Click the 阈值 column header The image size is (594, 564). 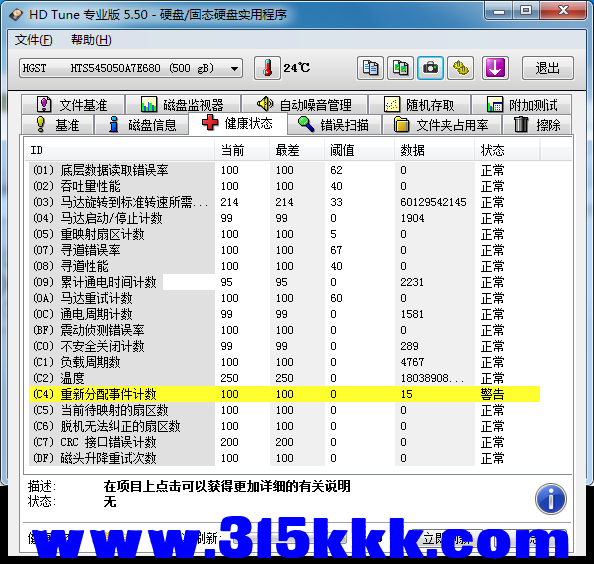click(x=359, y=150)
